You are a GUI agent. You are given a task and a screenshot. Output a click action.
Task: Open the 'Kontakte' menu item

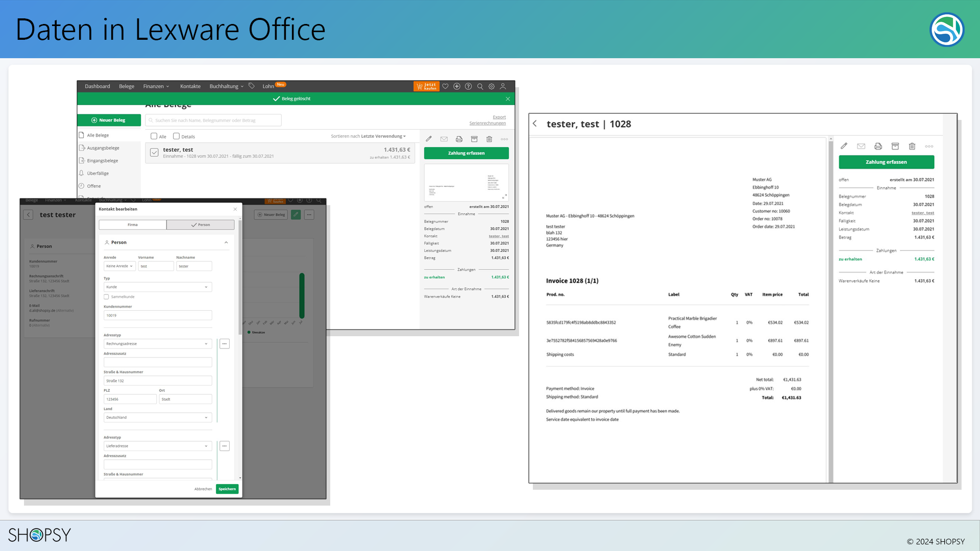coord(190,86)
